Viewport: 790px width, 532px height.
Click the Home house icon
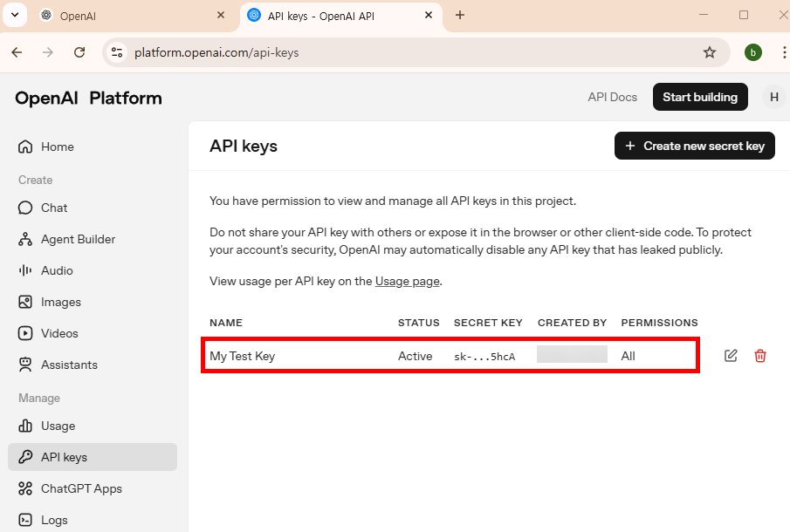25,147
